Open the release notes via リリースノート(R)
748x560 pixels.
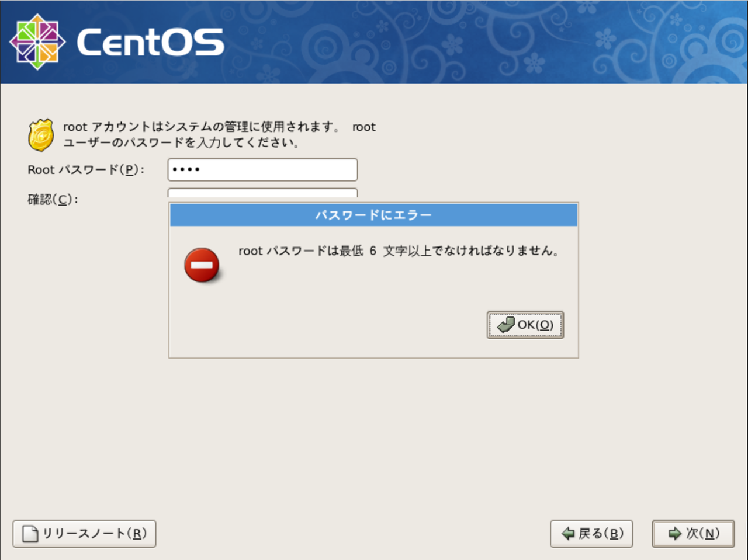pos(84,533)
